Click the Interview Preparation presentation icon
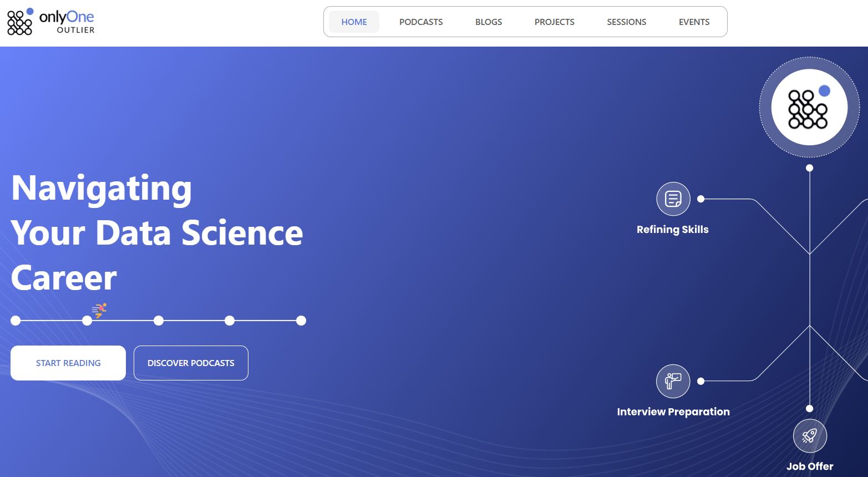 673,381
